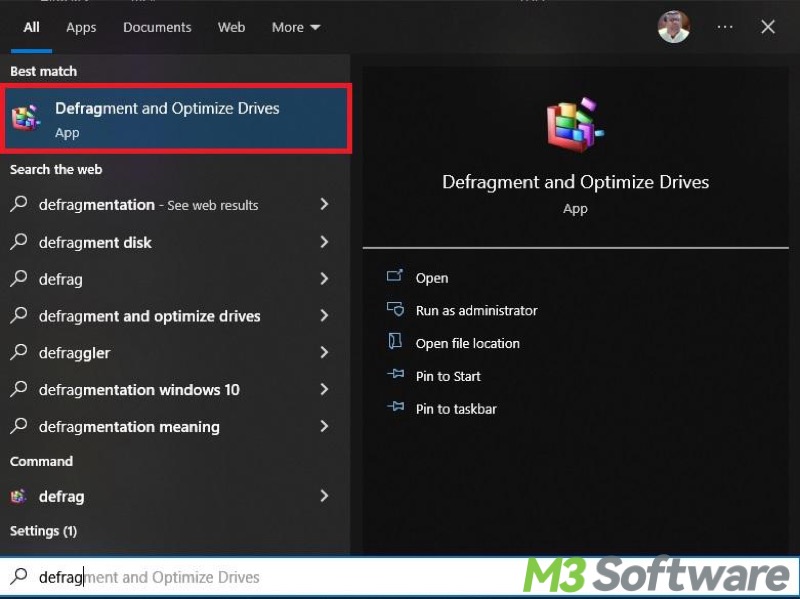This screenshot has width=800, height=599.
Task: Open the three-dots options menu
Action: pyautogui.click(x=725, y=27)
